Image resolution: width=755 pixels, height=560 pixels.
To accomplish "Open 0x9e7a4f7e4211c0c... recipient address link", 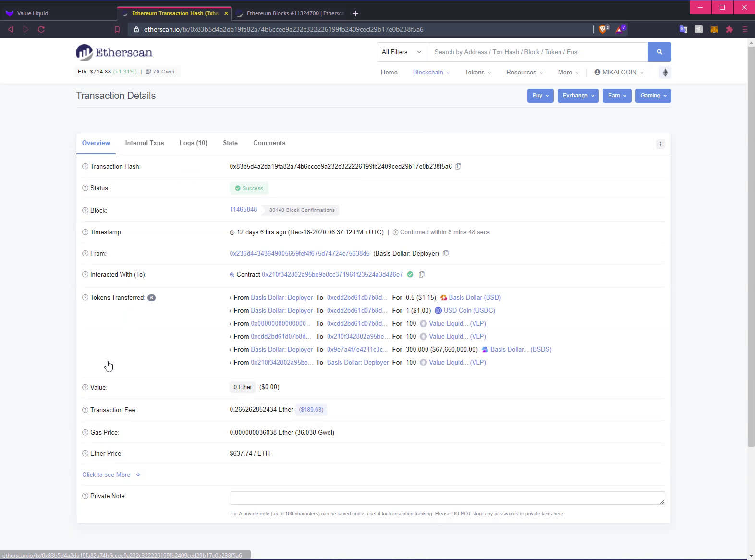I will click(x=358, y=349).
